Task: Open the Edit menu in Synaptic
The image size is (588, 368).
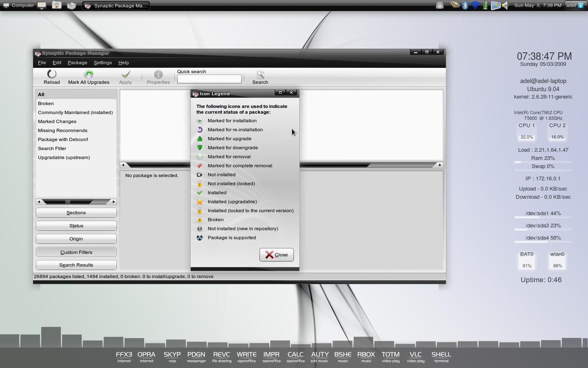Action: pos(57,63)
